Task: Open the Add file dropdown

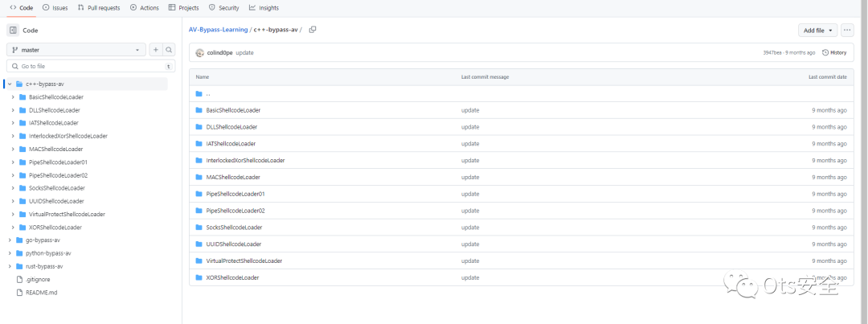Action: (x=817, y=31)
